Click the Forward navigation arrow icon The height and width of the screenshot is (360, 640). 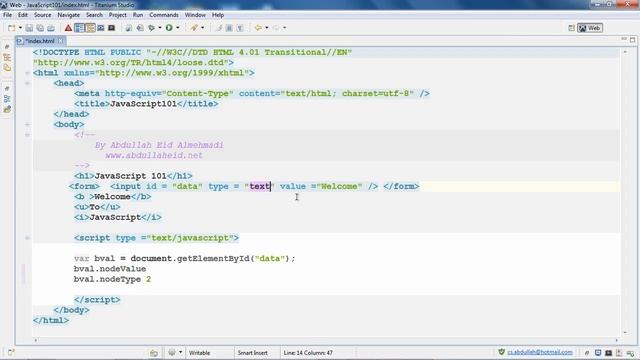pos(276,28)
